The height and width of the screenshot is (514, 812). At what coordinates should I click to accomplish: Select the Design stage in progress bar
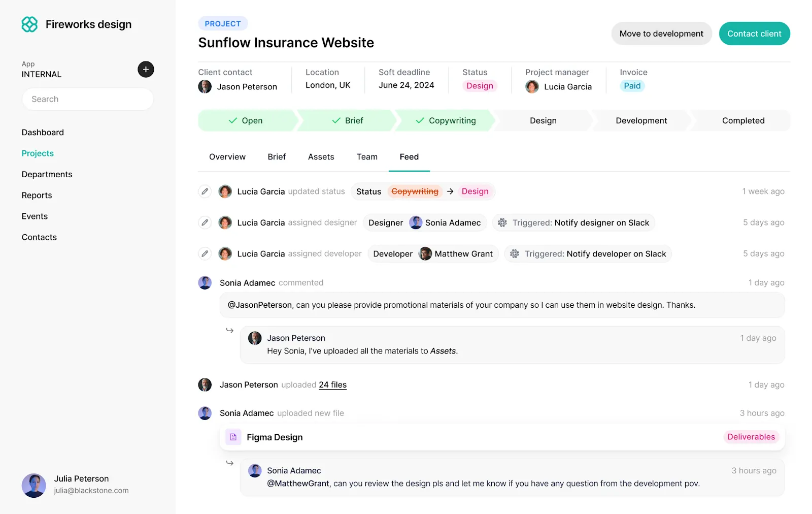pos(544,120)
